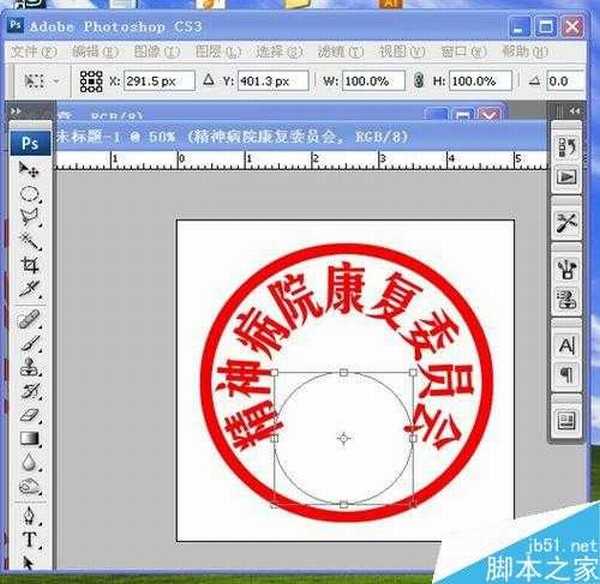Open the Brushes panel icon
This screenshot has height=584, width=600.
click(x=567, y=269)
